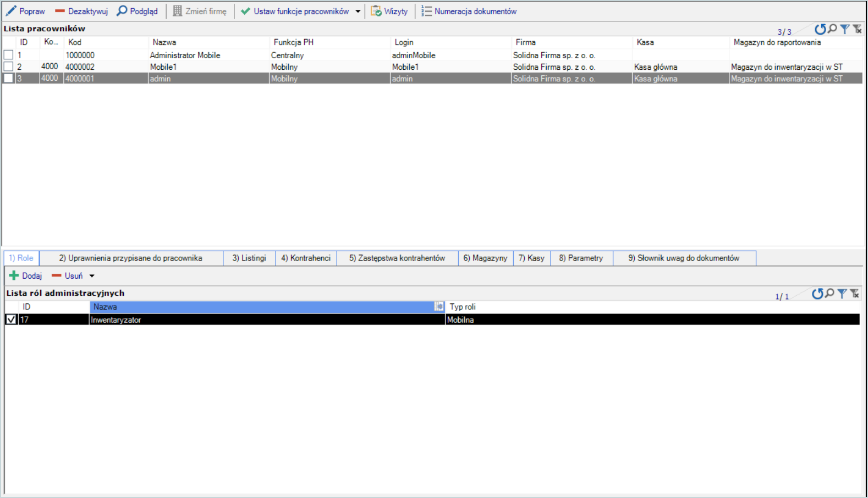Select the adminMobile login cell
The width and height of the screenshot is (868, 498).
451,55
